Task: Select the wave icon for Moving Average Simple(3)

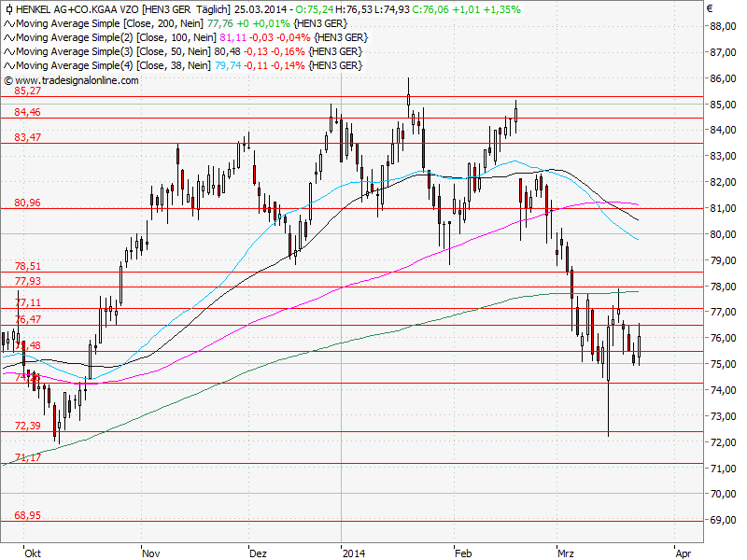Action: tap(9, 51)
